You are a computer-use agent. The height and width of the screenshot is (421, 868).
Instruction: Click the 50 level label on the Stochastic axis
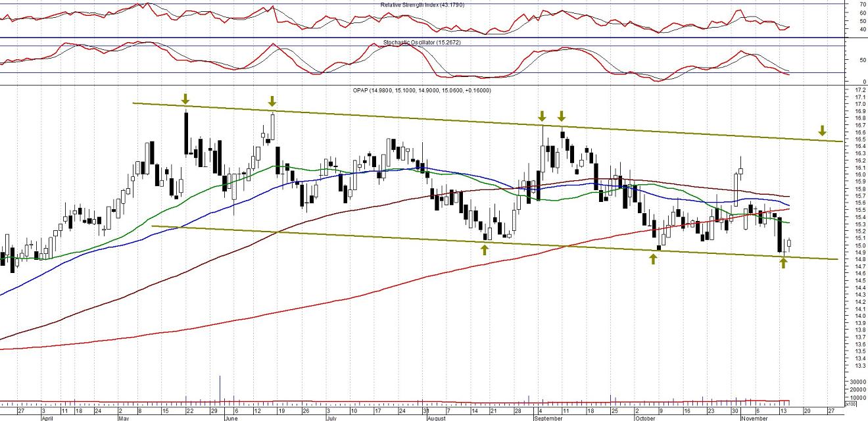[862, 60]
